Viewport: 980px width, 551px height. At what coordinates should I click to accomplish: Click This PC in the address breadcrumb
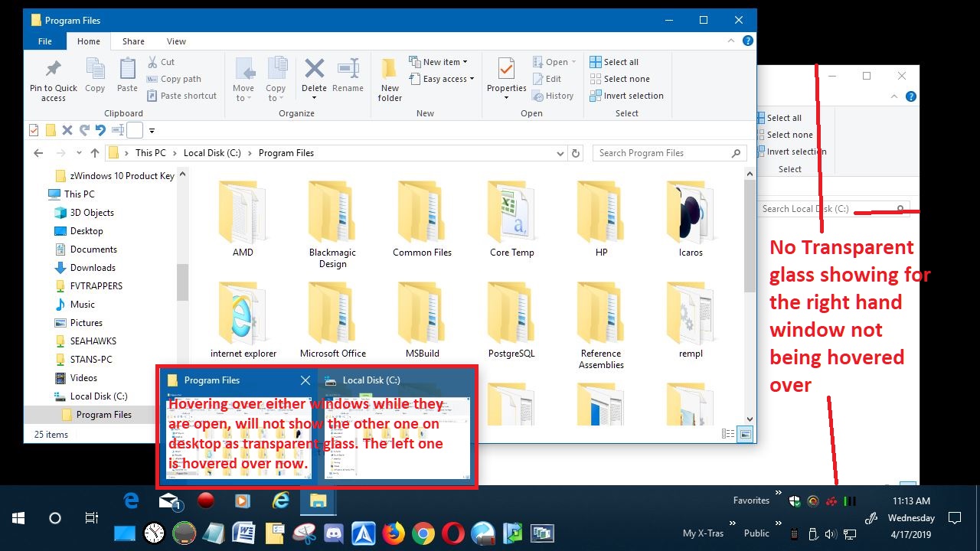pyautogui.click(x=150, y=153)
